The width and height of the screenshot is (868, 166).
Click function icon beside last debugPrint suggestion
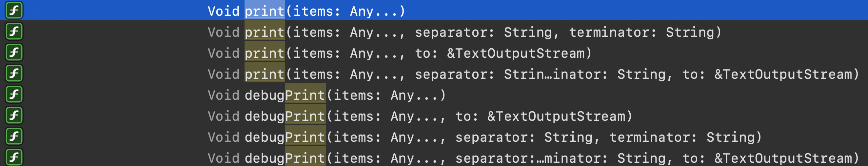[x=14, y=157]
